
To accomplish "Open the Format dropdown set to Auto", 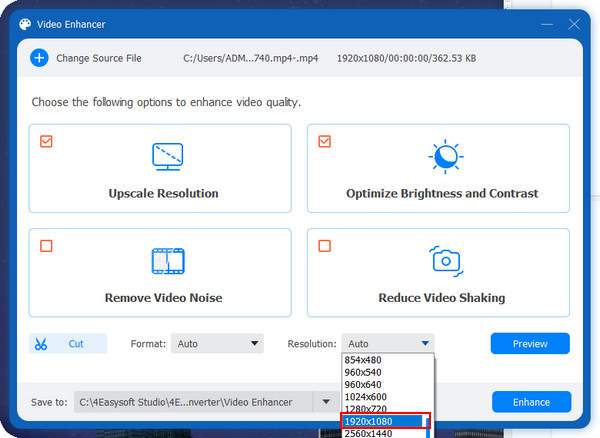I will pyautogui.click(x=217, y=344).
